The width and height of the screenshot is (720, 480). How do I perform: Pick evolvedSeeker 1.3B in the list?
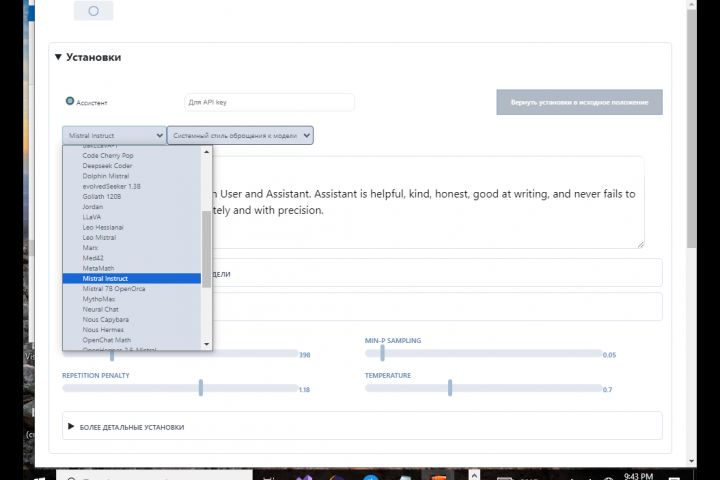tap(112, 186)
